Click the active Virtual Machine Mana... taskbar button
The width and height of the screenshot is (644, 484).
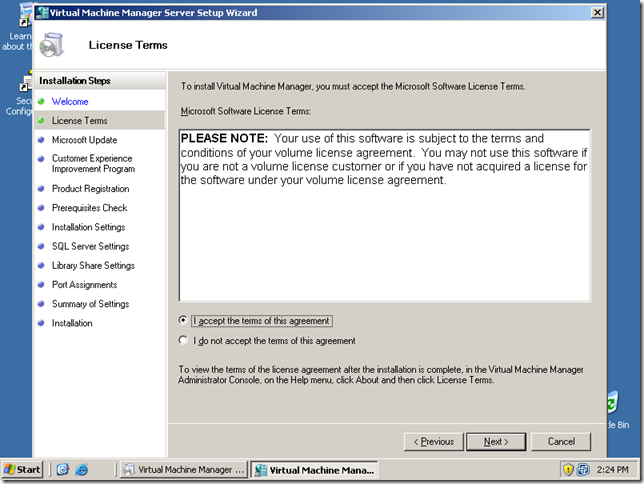(x=314, y=470)
